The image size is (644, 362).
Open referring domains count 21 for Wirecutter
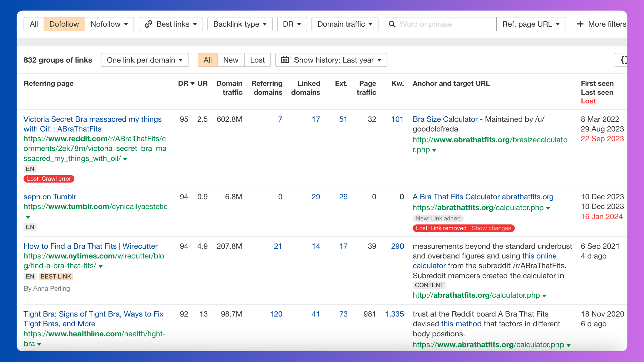point(278,246)
